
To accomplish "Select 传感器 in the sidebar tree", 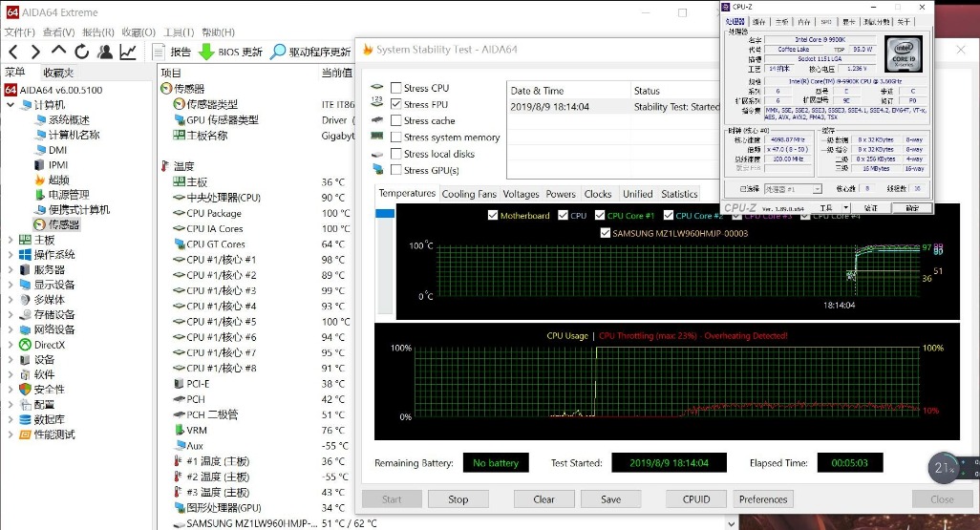I will (64, 224).
